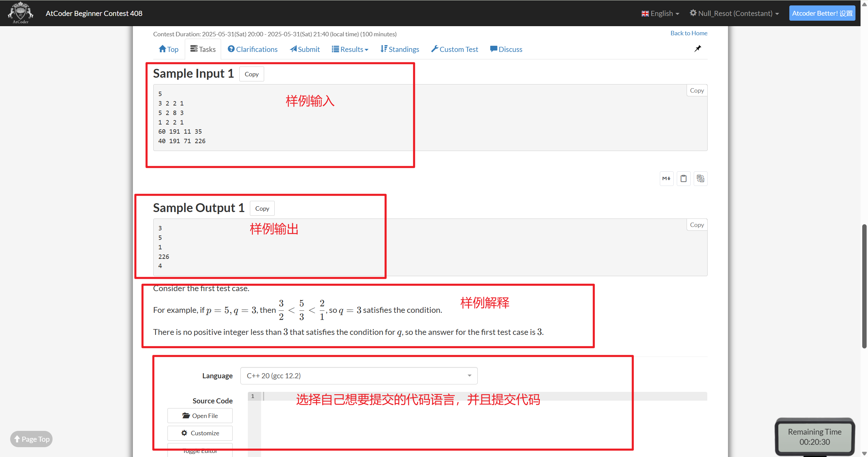Viewport: 868px width, 457px height.
Task: Check the Remaining Time display
Action: click(815, 437)
